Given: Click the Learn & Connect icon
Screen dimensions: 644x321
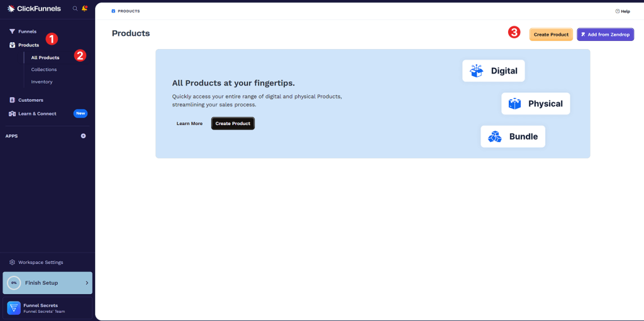Looking at the screenshot, I should click(x=12, y=114).
